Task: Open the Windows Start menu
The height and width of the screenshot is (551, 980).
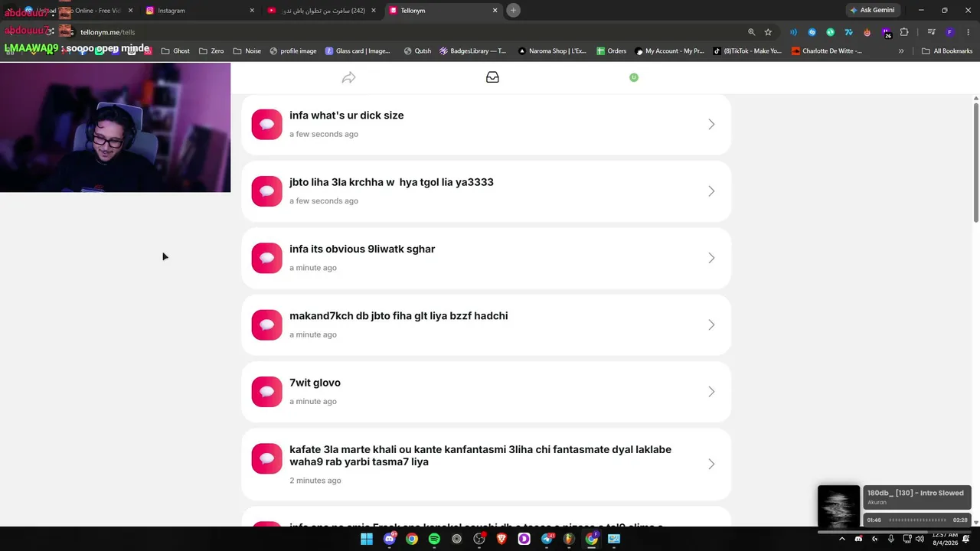Action: click(367, 539)
